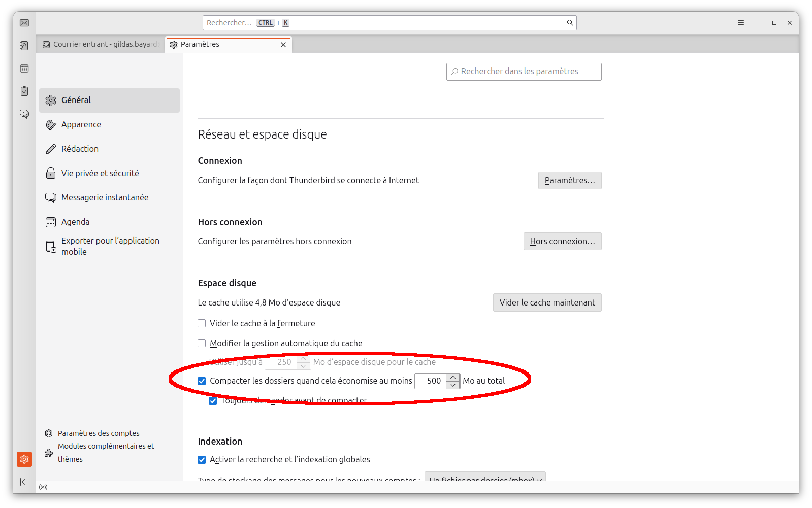Click the cache usage 4,8 Mo text
This screenshot has height=508, width=812.
(x=269, y=303)
